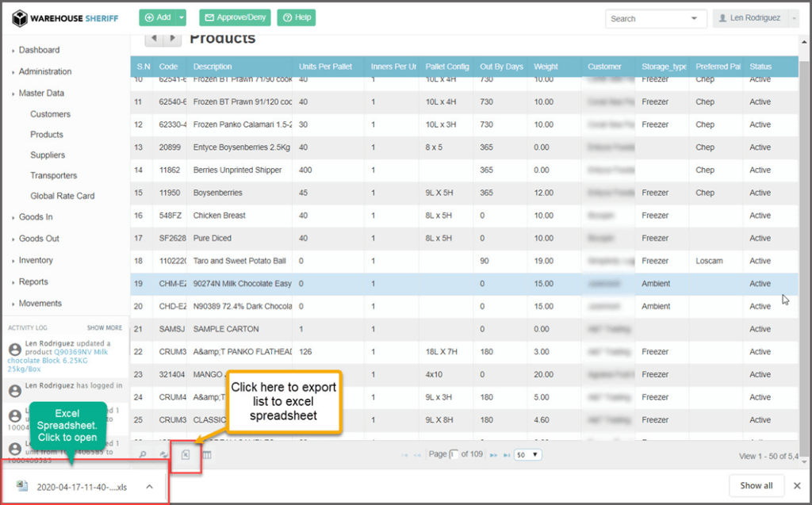Click the page number input field

click(454, 455)
